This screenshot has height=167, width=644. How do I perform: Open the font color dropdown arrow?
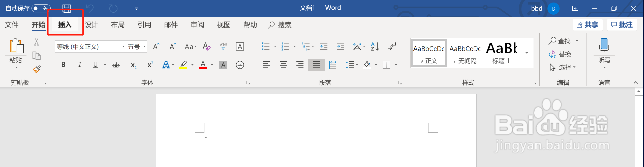[x=212, y=65]
